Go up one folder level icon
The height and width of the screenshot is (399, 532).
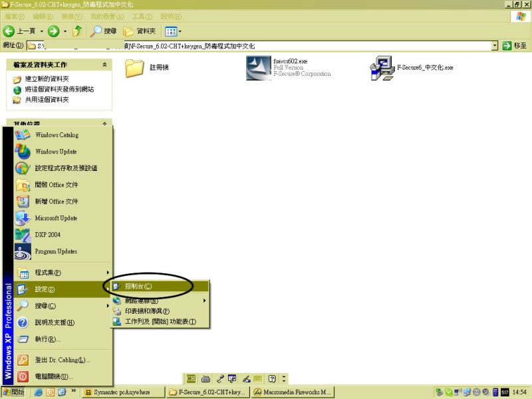77,31
